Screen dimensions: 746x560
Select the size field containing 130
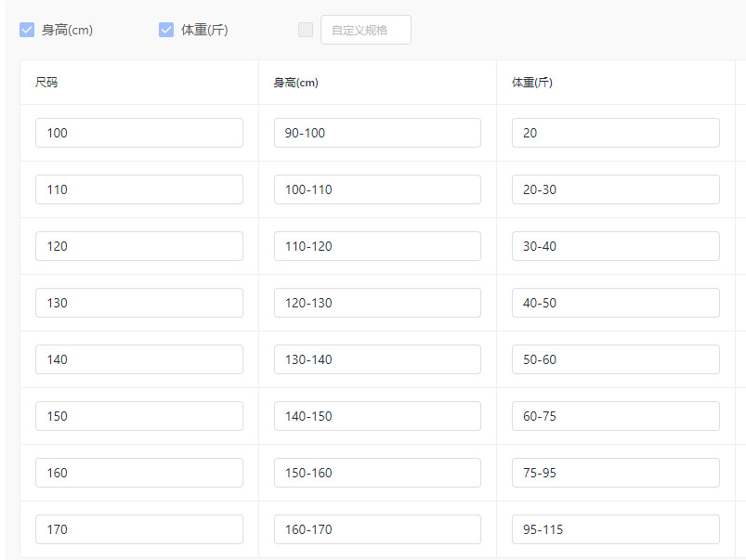click(139, 303)
